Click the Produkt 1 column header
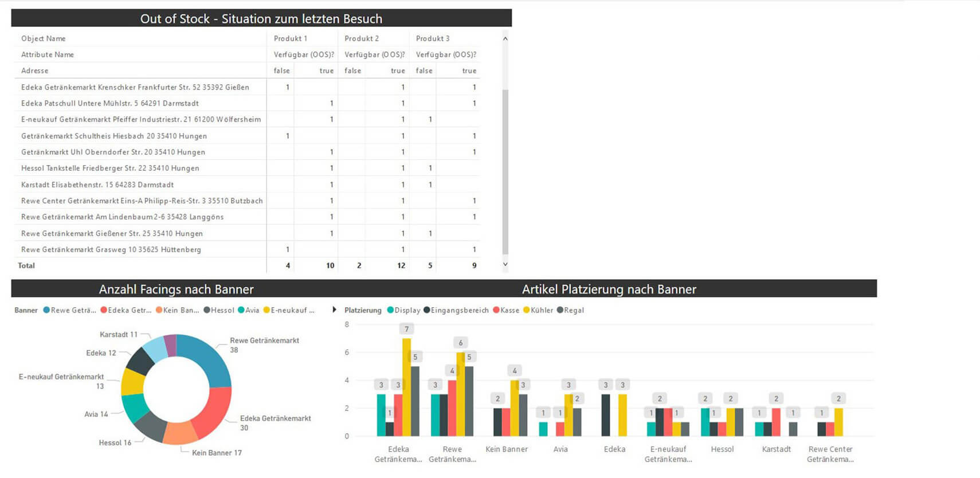The image size is (980, 478). (x=291, y=38)
